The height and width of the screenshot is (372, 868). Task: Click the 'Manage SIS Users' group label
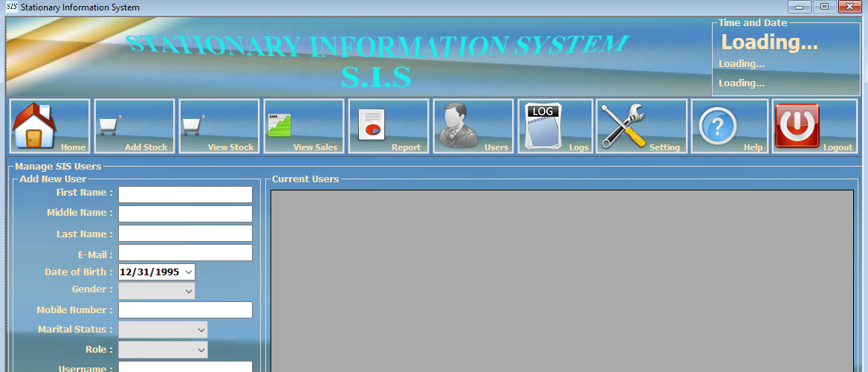(x=58, y=167)
